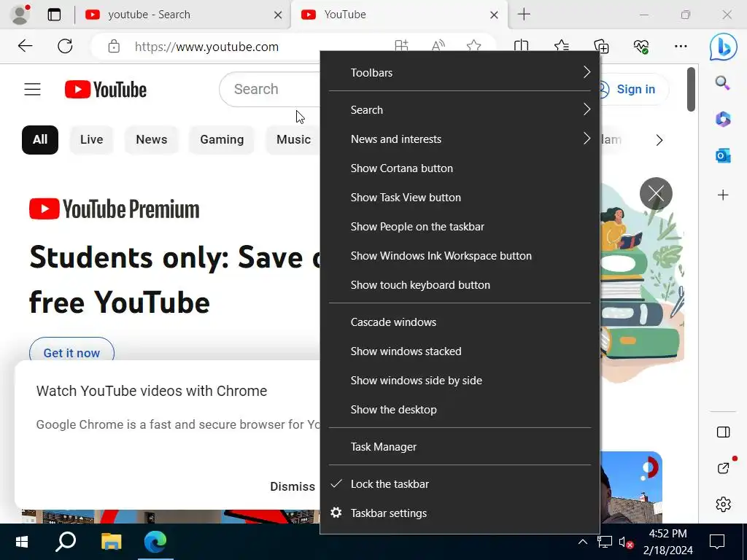Select the All category chip
The height and width of the screenshot is (560, 747).
40,139
